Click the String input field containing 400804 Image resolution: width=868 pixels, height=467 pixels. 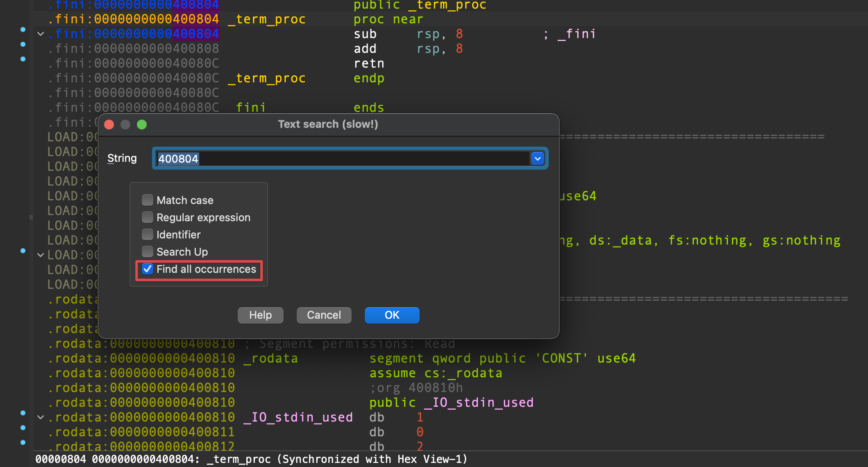(x=343, y=159)
